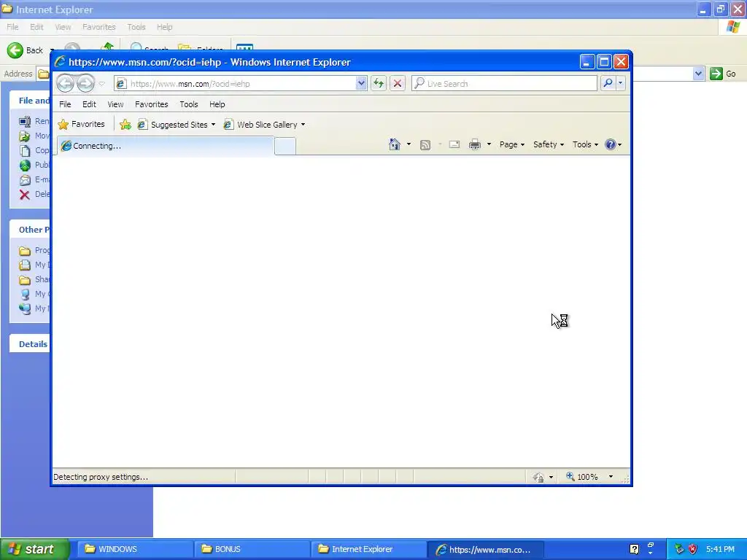This screenshot has width=747, height=560.
Task: Click the status bar security zone icon
Action: (x=538, y=477)
